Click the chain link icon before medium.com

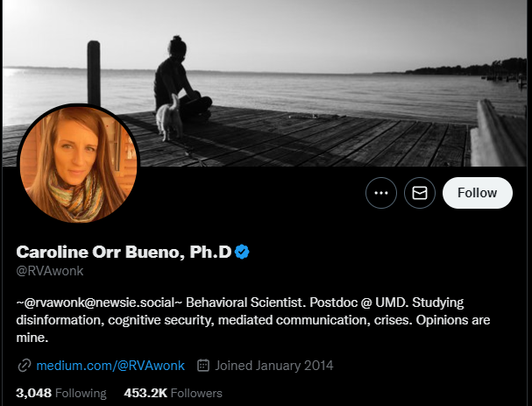pos(24,365)
